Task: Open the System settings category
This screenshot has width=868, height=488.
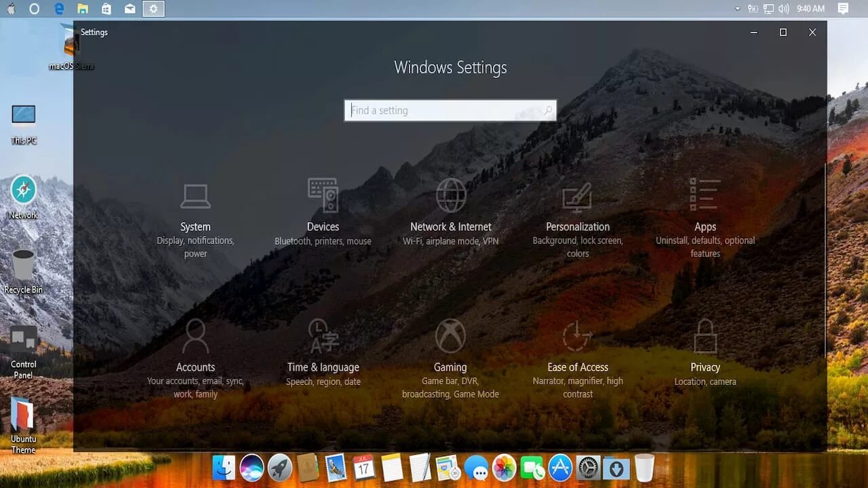Action: pyautogui.click(x=195, y=220)
